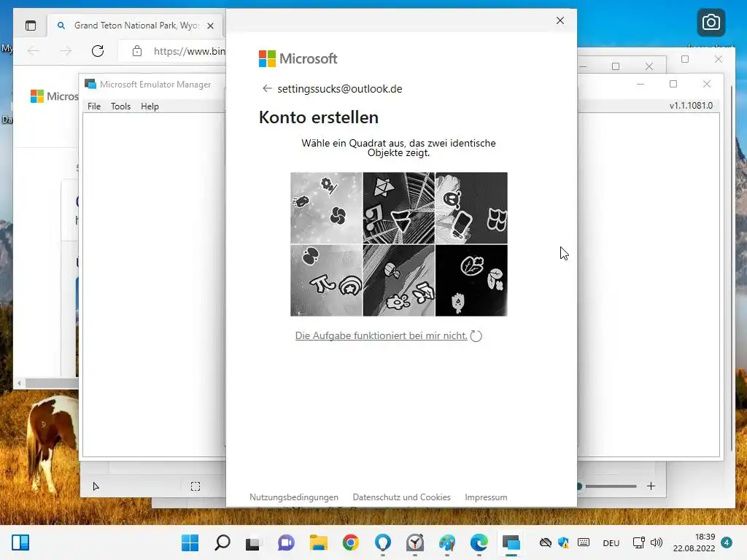
Task: Click browser tab actions icon in Edge
Action: click(x=31, y=26)
